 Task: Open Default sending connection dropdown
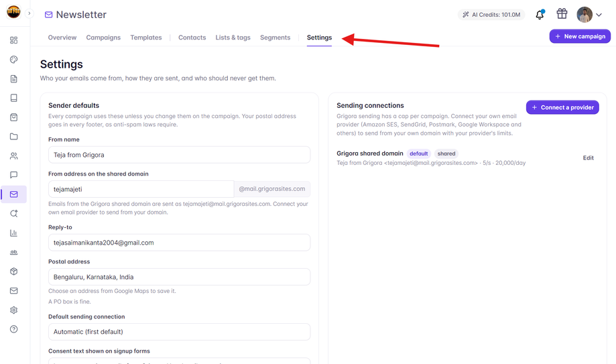coord(179,332)
